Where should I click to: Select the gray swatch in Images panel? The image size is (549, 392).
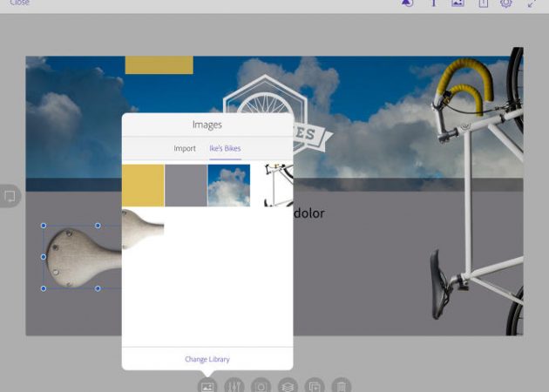pos(186,186)
